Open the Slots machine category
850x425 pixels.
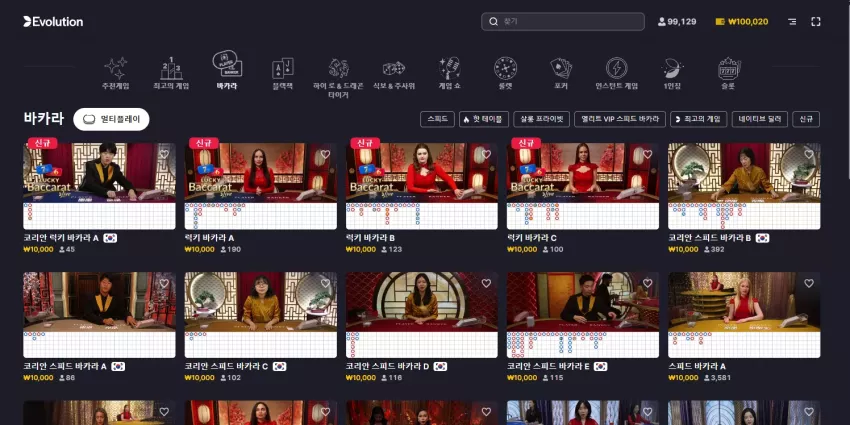point(729,74)
